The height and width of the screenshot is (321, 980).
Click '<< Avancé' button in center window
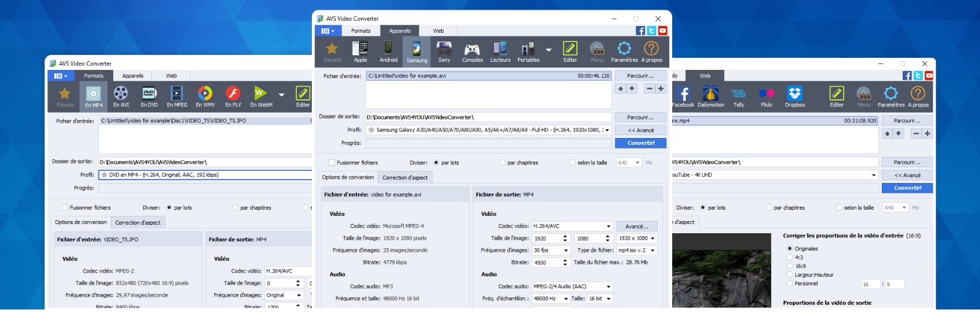tap(640, 130)
